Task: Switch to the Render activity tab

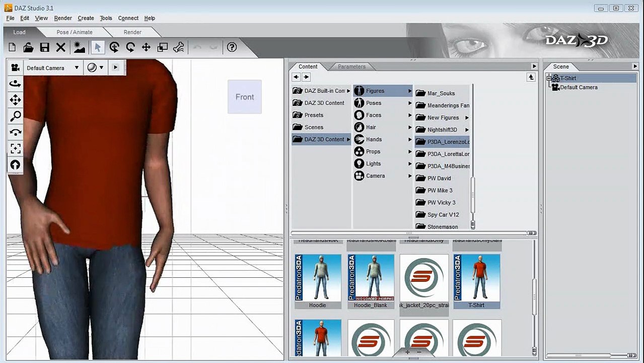Action: [132, 32]
